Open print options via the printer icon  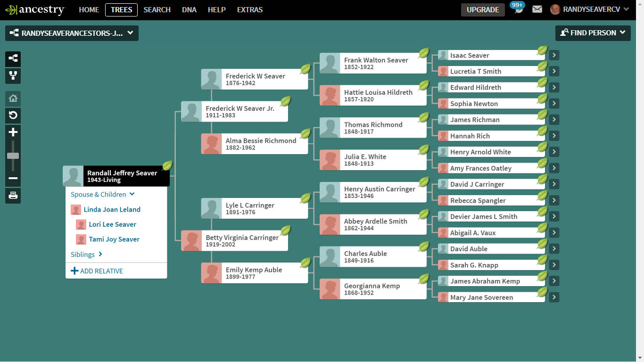[x=13, y=196]
